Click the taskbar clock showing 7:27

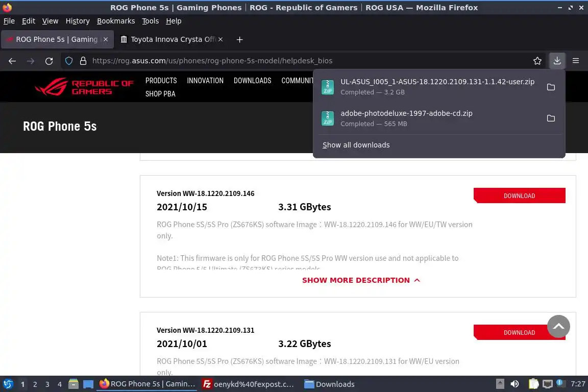[578, 384]
